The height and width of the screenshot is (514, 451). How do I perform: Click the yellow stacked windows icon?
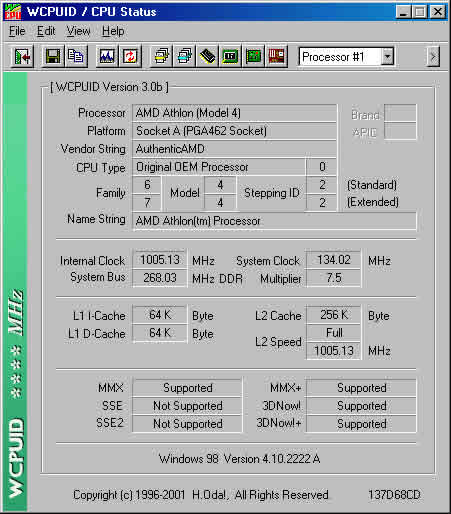[x=161, y=57]
